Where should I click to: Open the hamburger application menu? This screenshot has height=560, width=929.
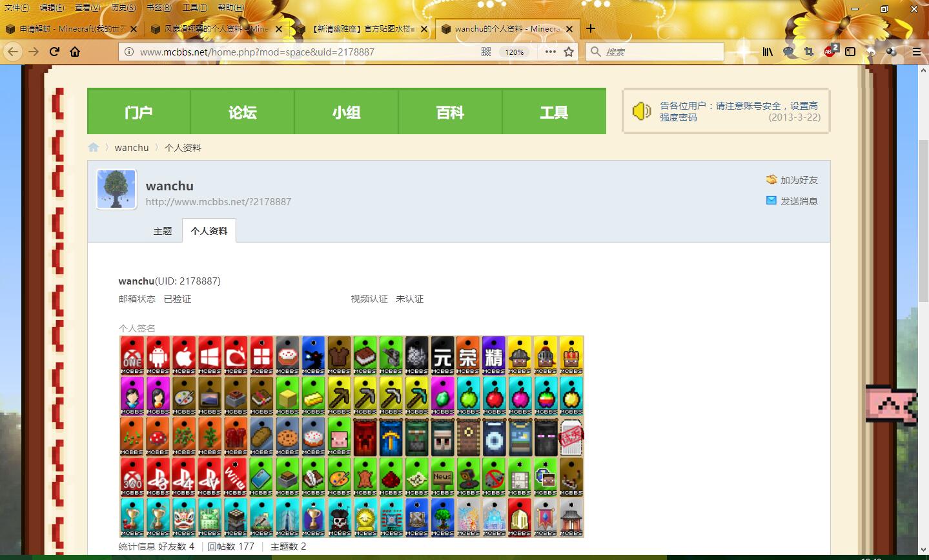pos(917,52)
